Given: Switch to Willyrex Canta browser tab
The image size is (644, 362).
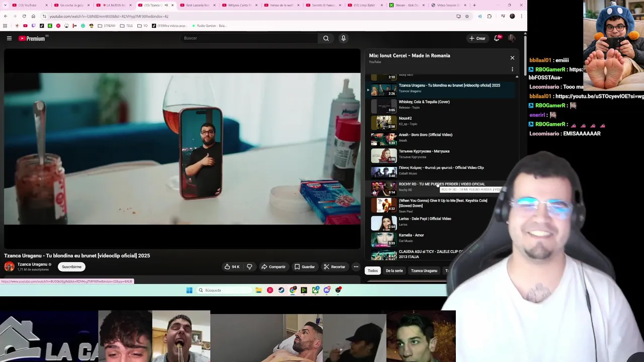Looking at the screenshot, I should pos(239,5).
